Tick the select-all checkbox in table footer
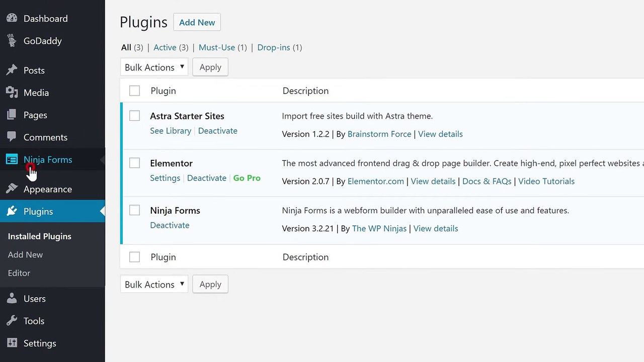 [x=134, y=257]
